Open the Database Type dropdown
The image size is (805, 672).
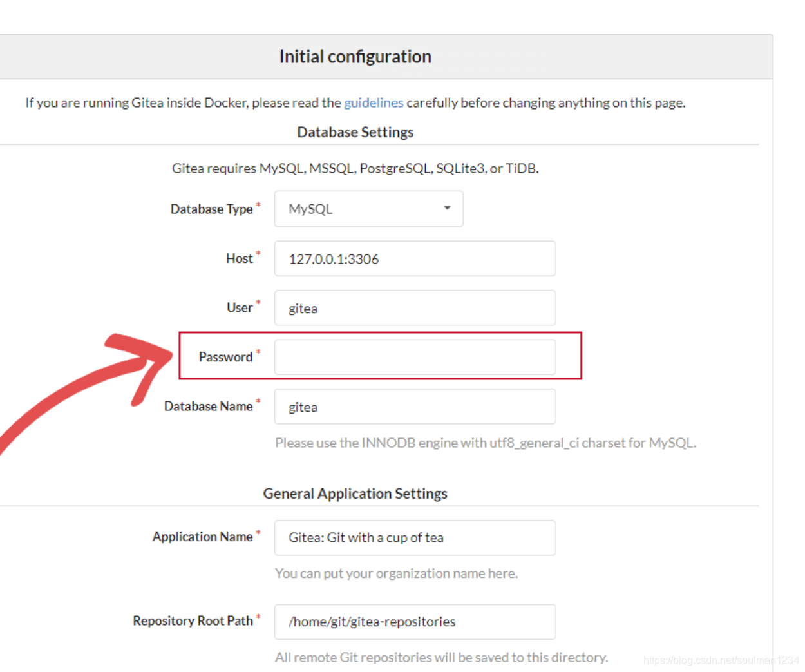368,209
